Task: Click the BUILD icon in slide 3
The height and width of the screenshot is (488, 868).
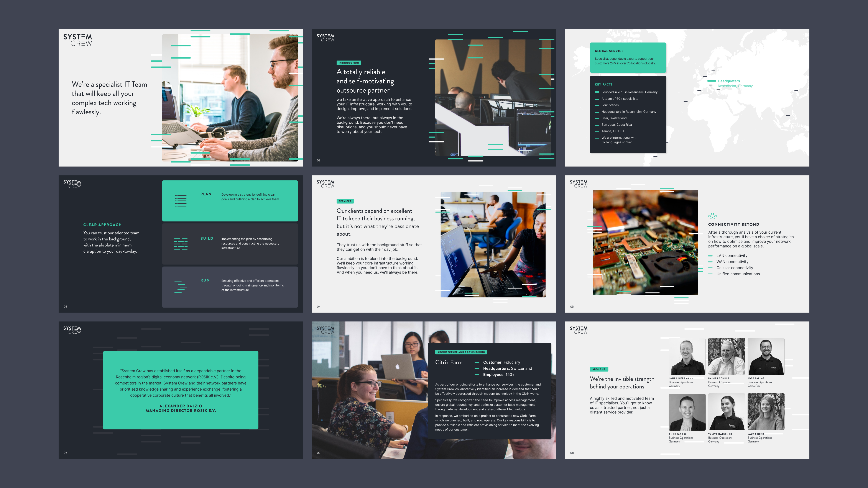Action: pos(180,243)
